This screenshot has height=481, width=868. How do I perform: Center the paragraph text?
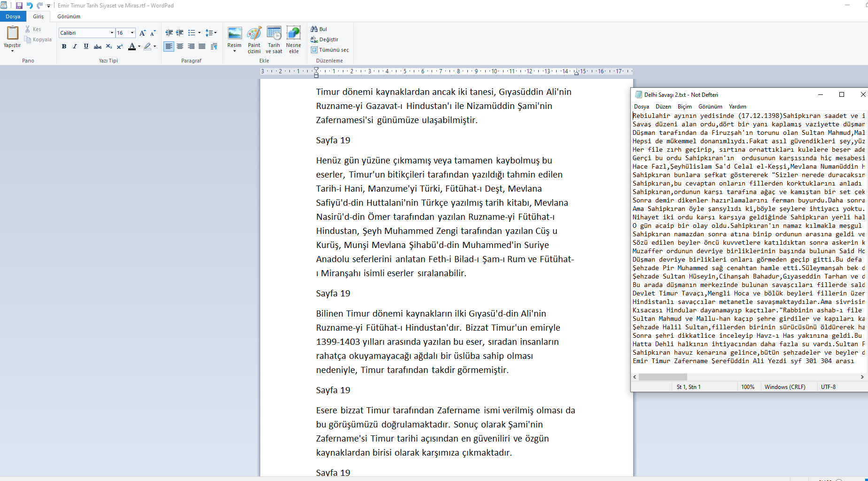[180, 47]
